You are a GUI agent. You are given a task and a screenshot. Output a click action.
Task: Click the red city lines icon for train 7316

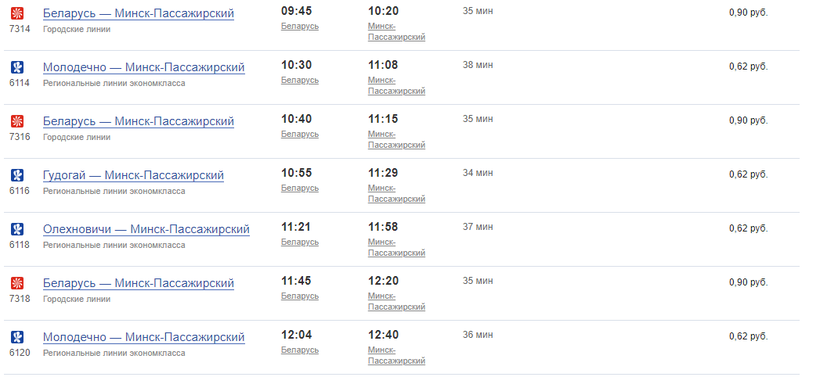[17, 121]
